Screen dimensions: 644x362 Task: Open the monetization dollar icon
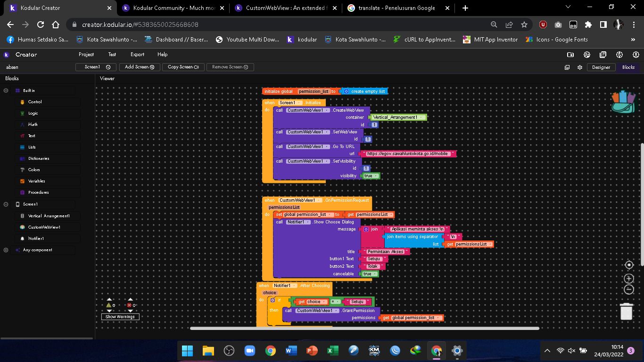(619, 55)
